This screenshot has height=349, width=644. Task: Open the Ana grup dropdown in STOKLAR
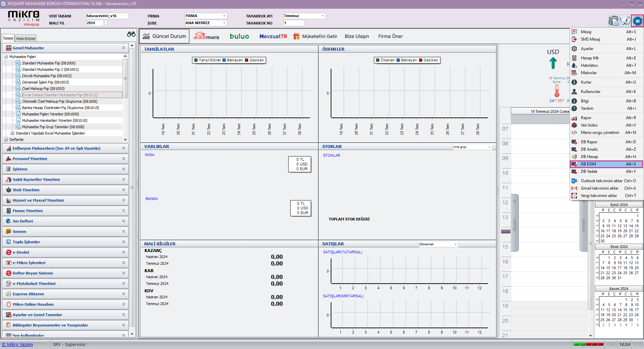(489, 147)
